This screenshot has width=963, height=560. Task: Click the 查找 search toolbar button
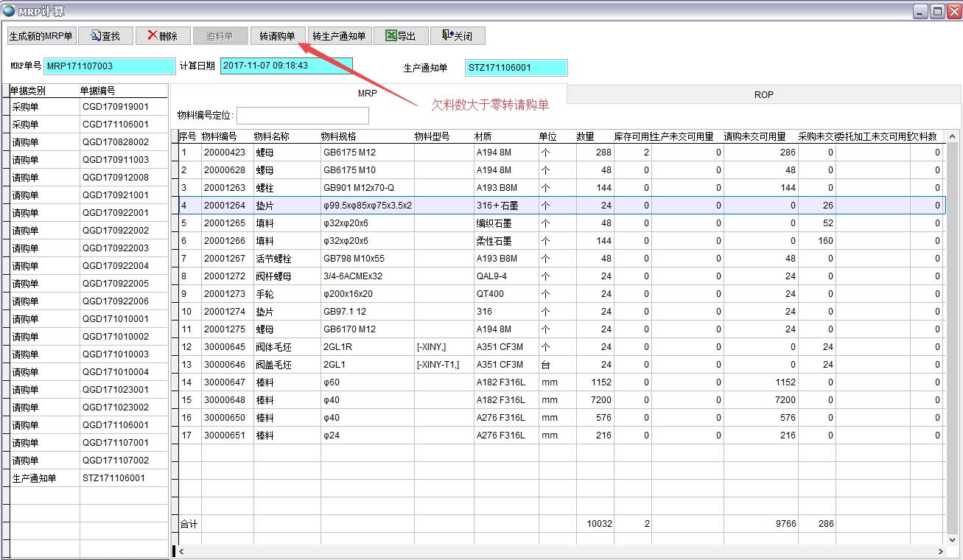click(x=105, y=36)
